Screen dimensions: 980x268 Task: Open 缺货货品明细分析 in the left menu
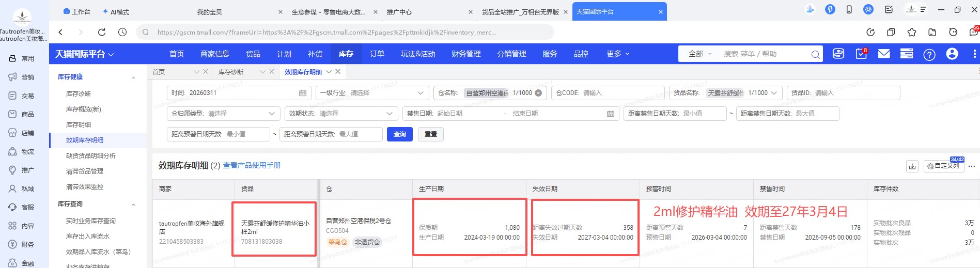(x=91, y=155)
